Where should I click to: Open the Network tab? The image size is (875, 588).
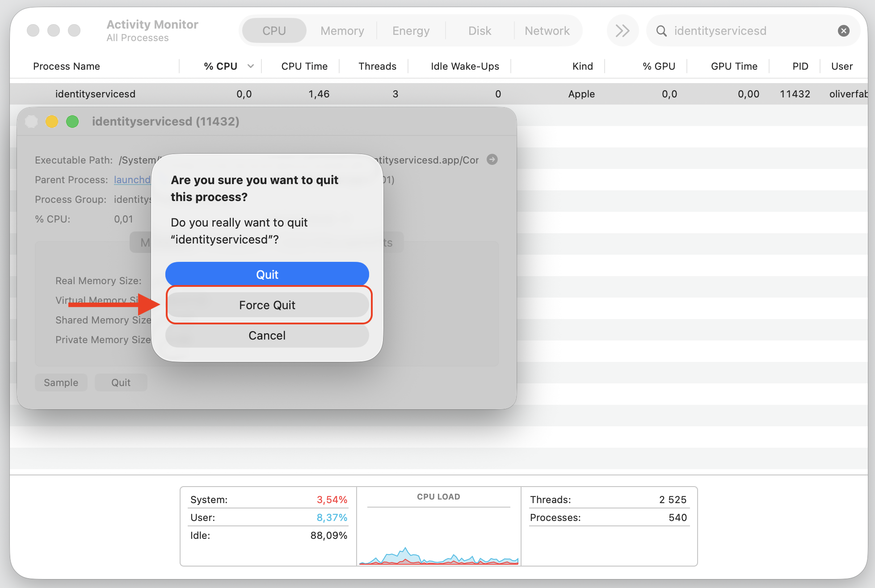coord(547,31)
